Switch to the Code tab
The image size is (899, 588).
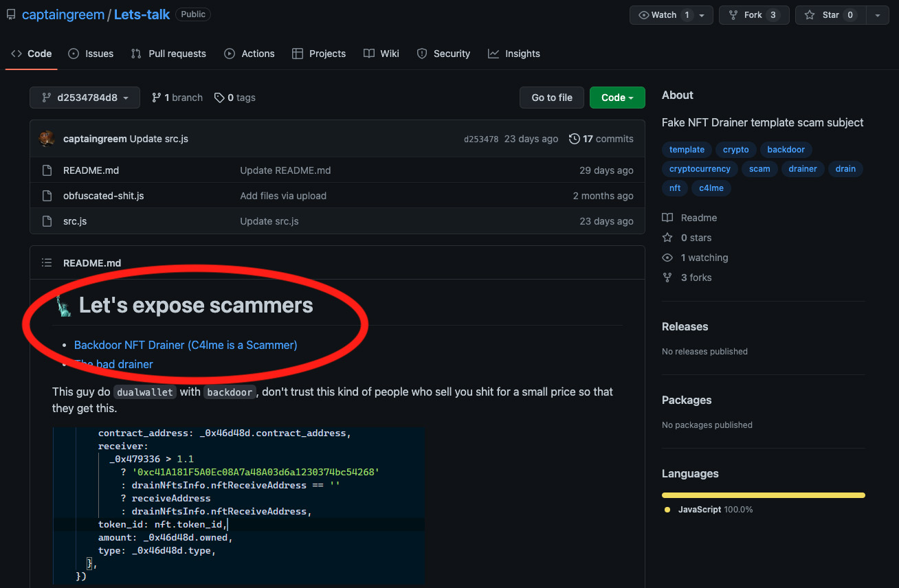click(x=32, y=54)
